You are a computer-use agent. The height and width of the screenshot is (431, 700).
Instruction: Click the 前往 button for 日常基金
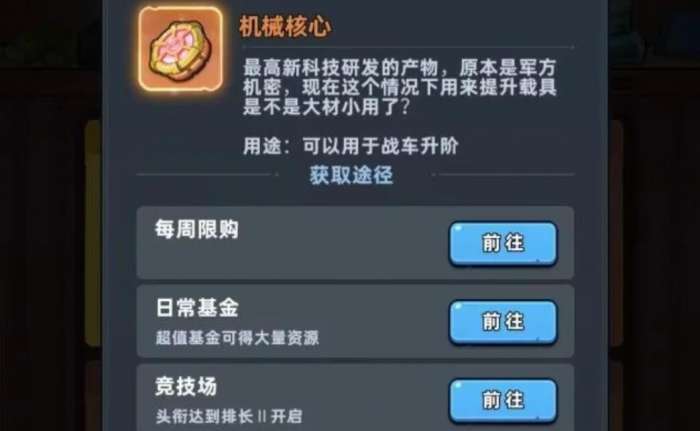pos(503,322)
